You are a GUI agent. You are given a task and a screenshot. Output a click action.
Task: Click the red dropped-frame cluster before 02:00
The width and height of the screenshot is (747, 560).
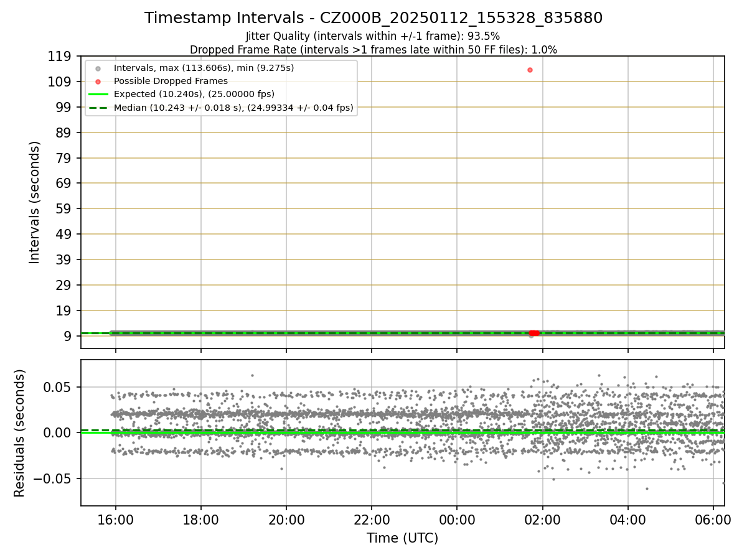tap(533, 333)
